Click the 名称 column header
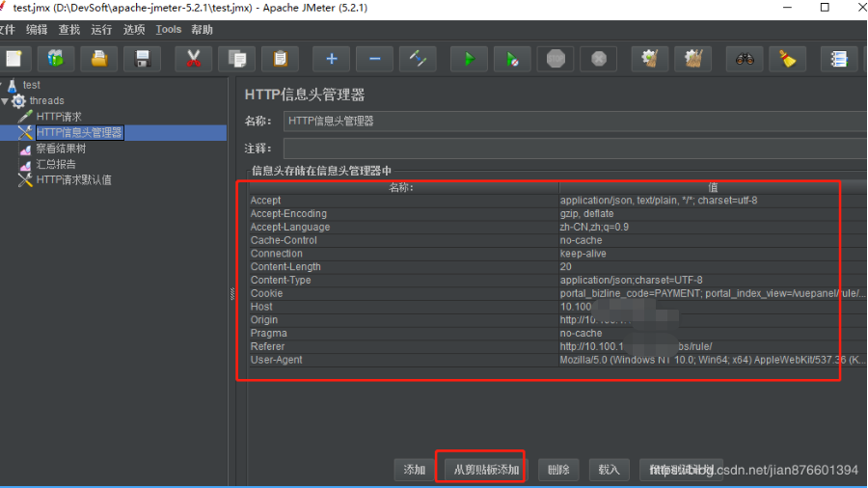868x488 pixels. point(403,187)
